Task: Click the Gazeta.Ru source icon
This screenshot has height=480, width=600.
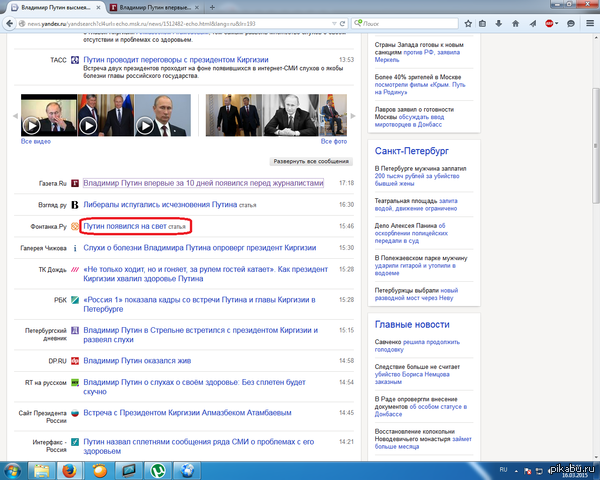Action: tap(75, 184)
